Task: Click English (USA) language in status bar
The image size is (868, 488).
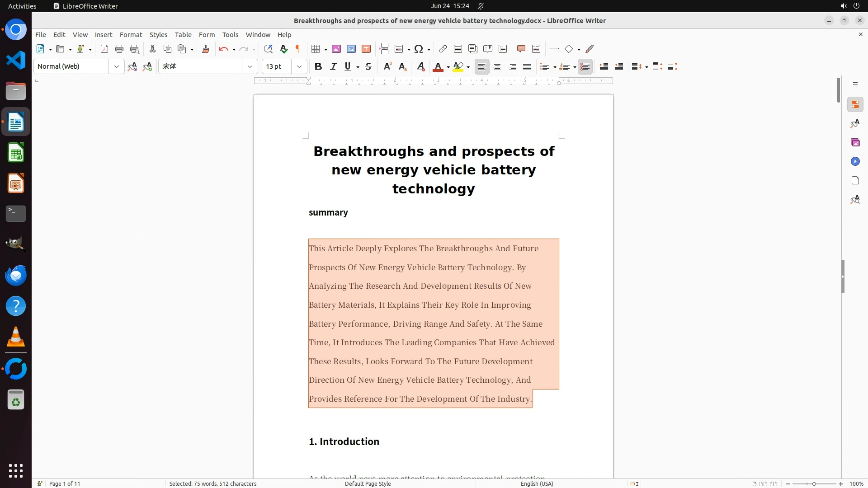Action: (x=537, y=483)
